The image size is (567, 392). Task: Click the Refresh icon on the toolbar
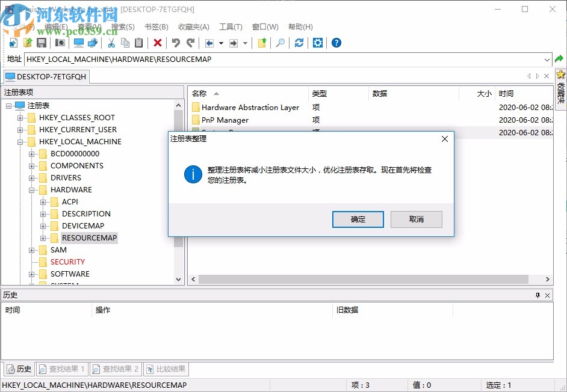tap(299, 43)
